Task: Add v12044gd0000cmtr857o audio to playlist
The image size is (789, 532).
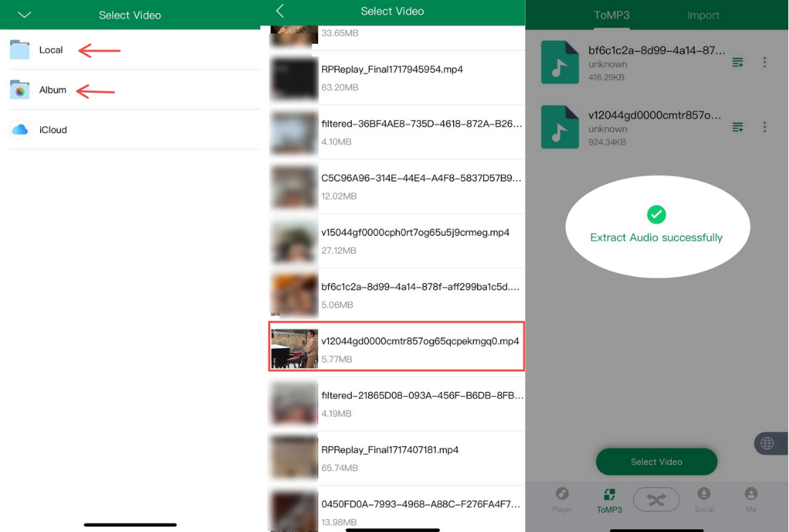Action: [x=738, y=127]
